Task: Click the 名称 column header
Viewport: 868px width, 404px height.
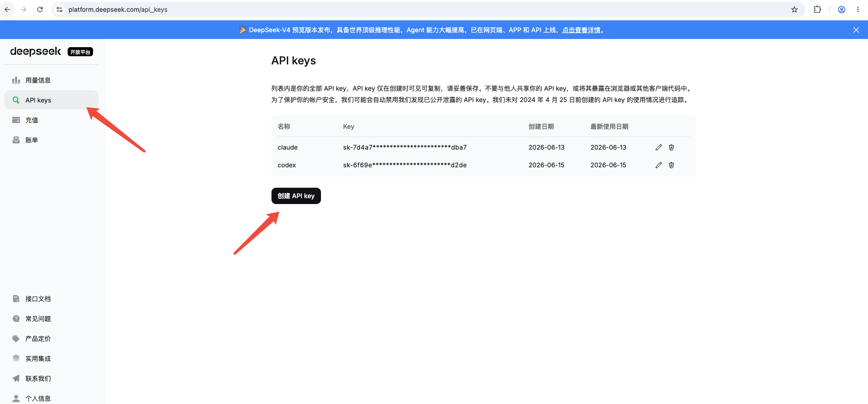Action: (284, 127)
